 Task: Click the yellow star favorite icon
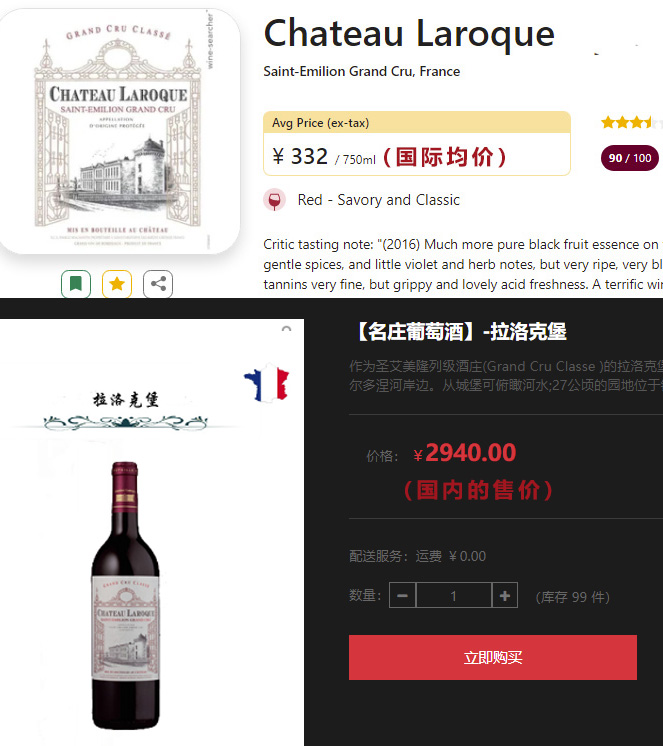[117, 284]
